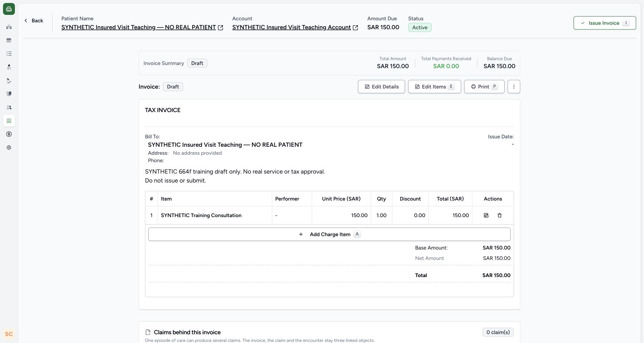Click the Issue Invoice button
The height and width of the screenshot is (343, 644).
pyautogui.click(x=604, y=23)
